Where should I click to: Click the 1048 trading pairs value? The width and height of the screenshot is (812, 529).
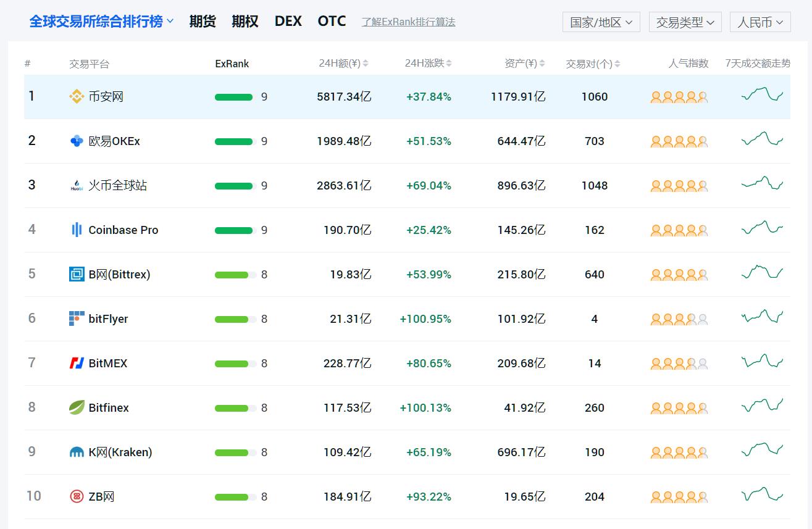tap(595, 185)
